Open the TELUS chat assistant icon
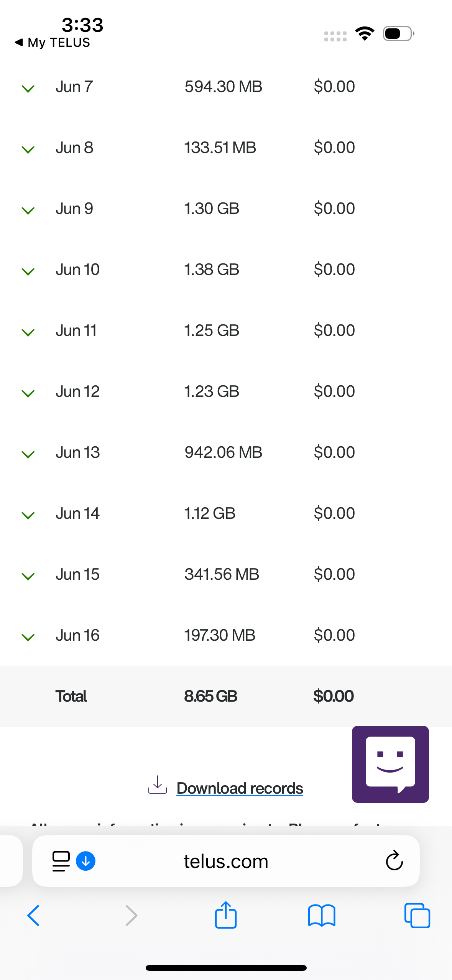This screenshot has width=452, height=980. [390, 764]
